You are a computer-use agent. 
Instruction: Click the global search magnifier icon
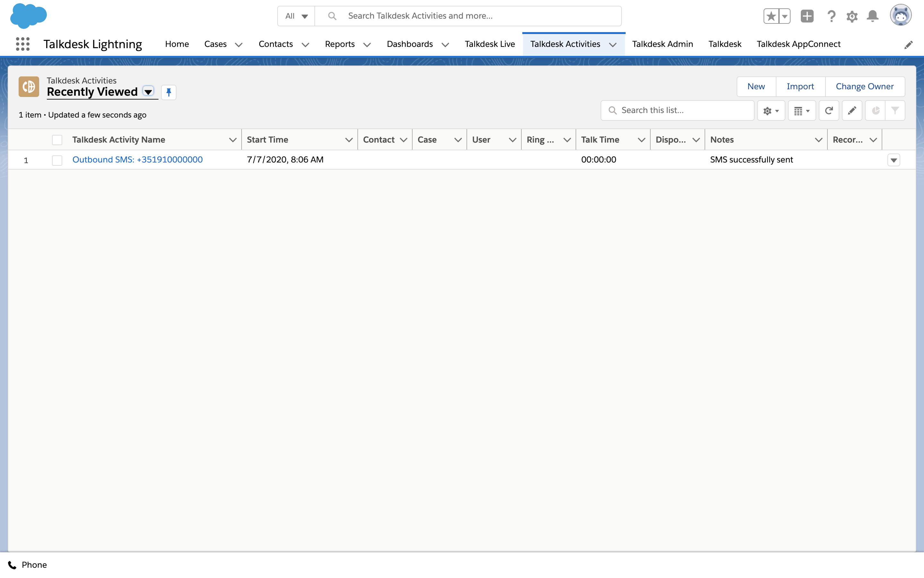[332, 16]
